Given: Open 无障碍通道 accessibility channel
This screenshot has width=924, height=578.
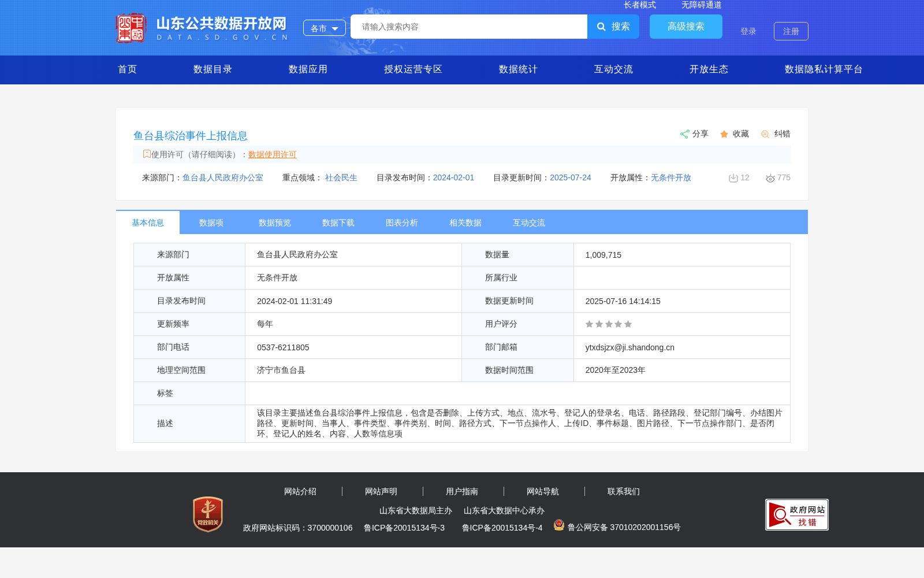Looking at the screenshot, I should click(x=702, y=5).
